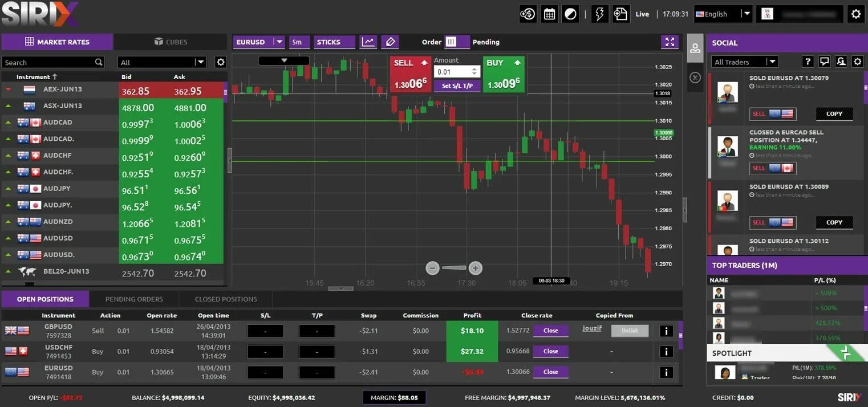
Task: Select the chart drawing pencil tool
Action: pos(390,42)
